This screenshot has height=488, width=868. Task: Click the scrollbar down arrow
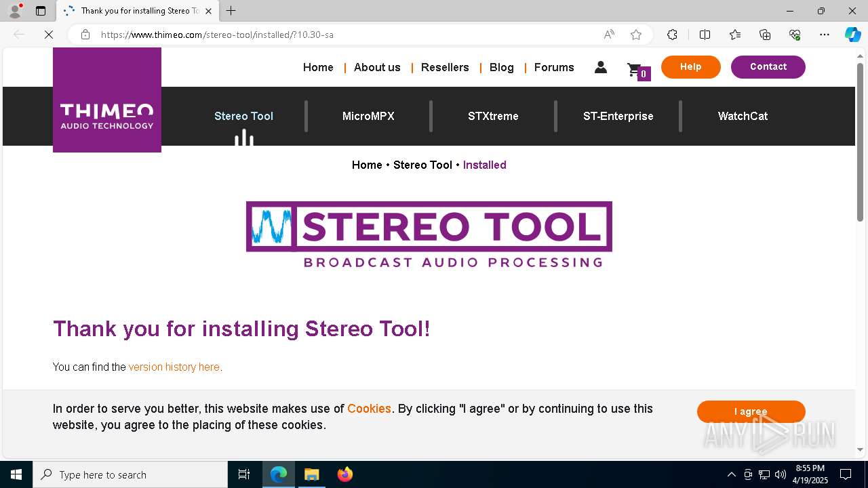[x=860, y=449]
